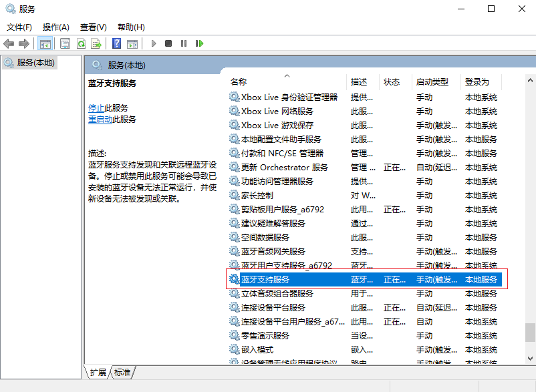536x392 pixels.
Task: Switch to the 标准 tab
Action: (x=122, y=373)
